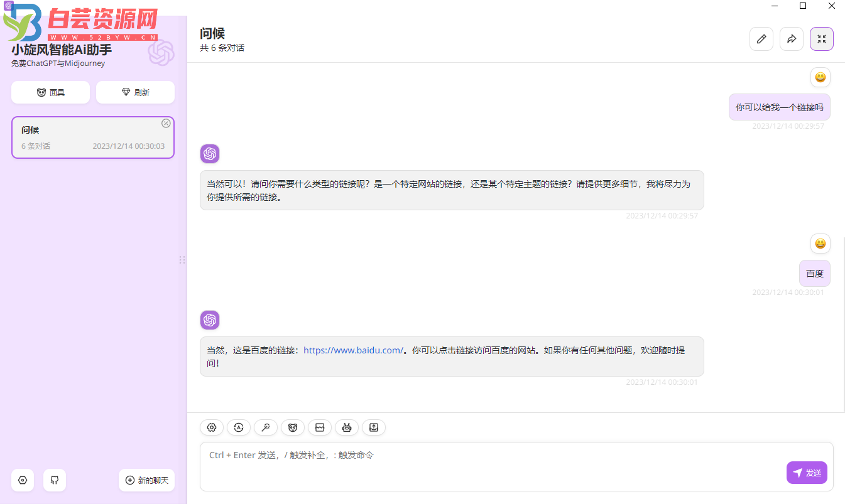
Task: Toggle fullscreen with the shrink arrows icon
Action: click(x=822, y=39)
